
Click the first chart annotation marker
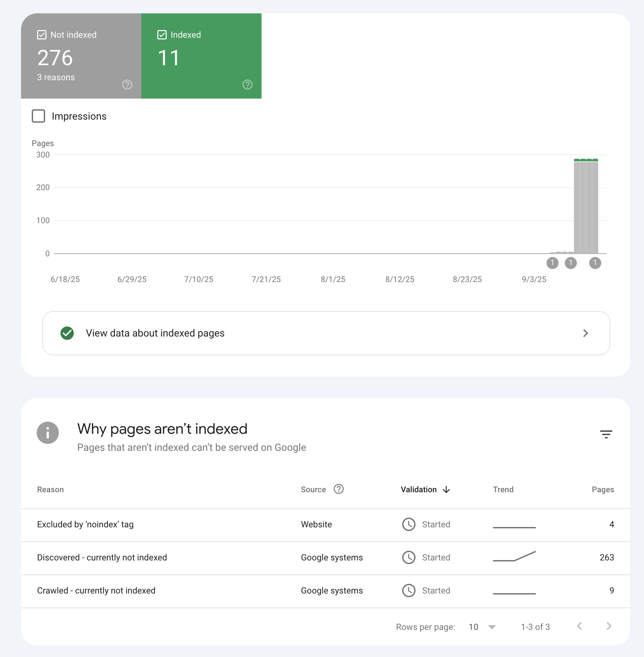coord(552,263)
